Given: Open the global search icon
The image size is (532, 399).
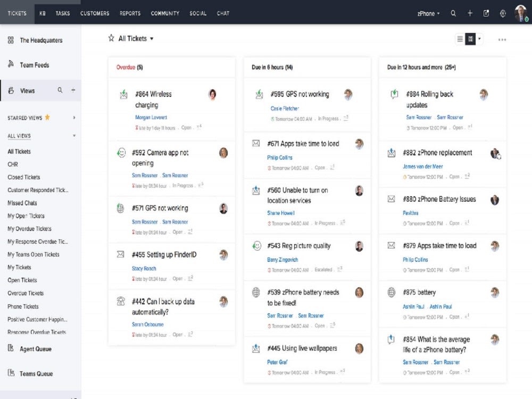Looking at the screenshot, I should 453,13.
